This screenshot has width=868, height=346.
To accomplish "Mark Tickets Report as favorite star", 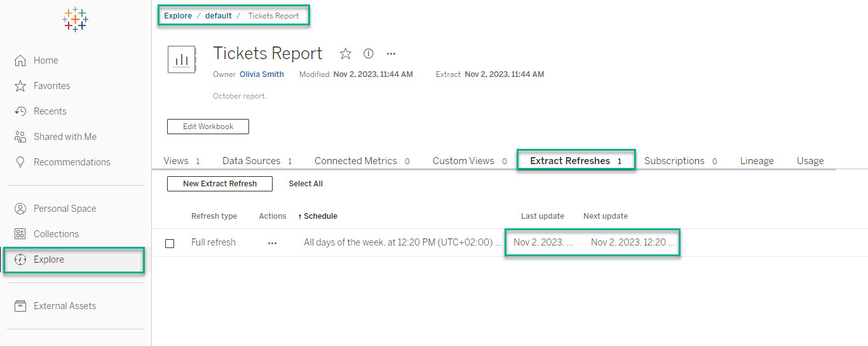I will click(345, 53).
